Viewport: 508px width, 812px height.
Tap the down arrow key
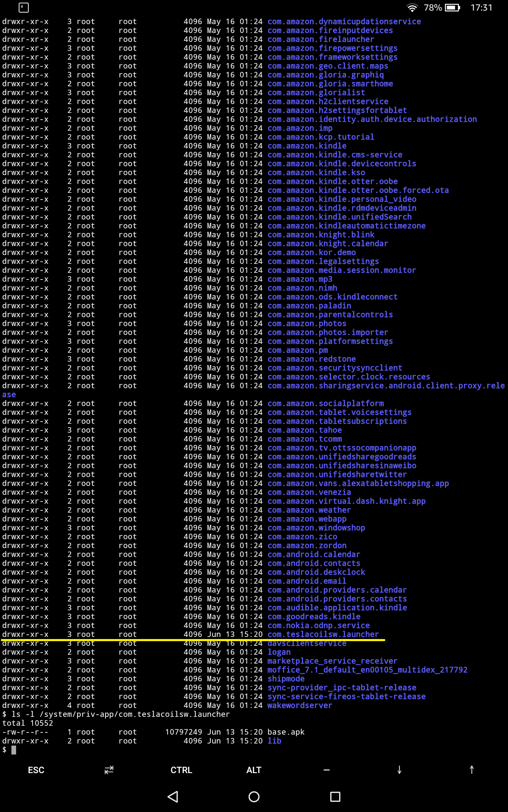[x=399, y=770]
